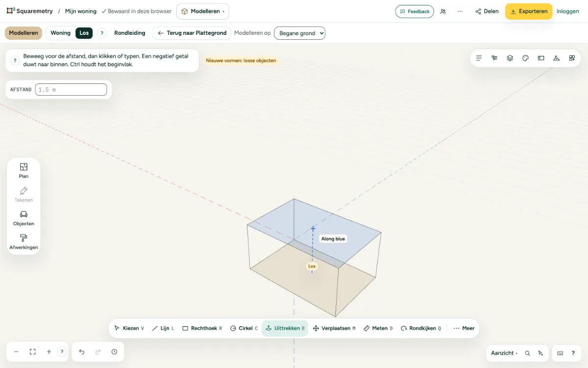The height and width of the screenshot is (368, 588).
Task: Toggle the Modelleren mode pill
Action: coord(24,33)
